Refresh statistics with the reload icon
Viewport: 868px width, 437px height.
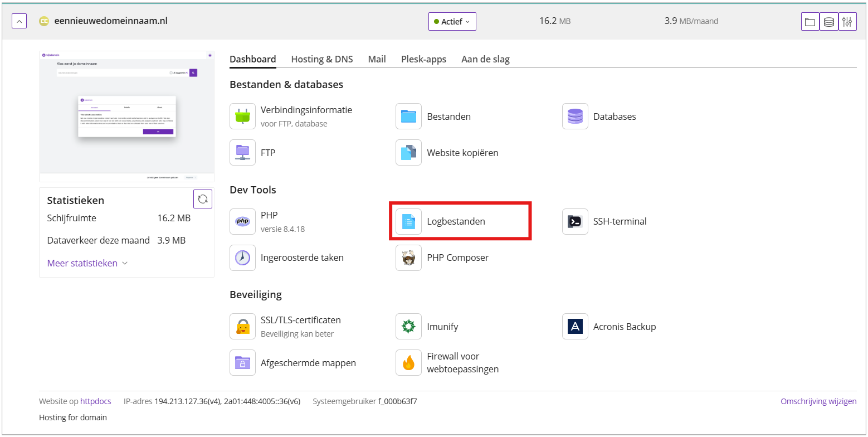(203, 199)
